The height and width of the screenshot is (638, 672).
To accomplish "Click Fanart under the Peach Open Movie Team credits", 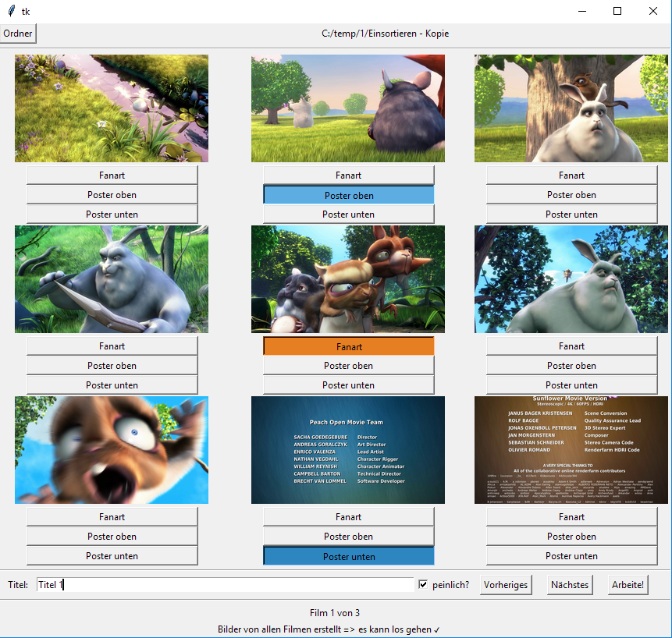I will coord(348,517).
